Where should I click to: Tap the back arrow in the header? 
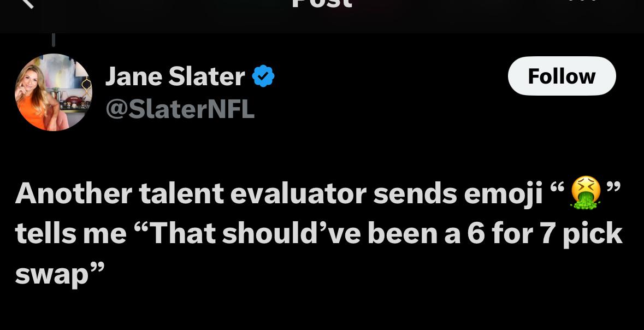coord(26,3)
